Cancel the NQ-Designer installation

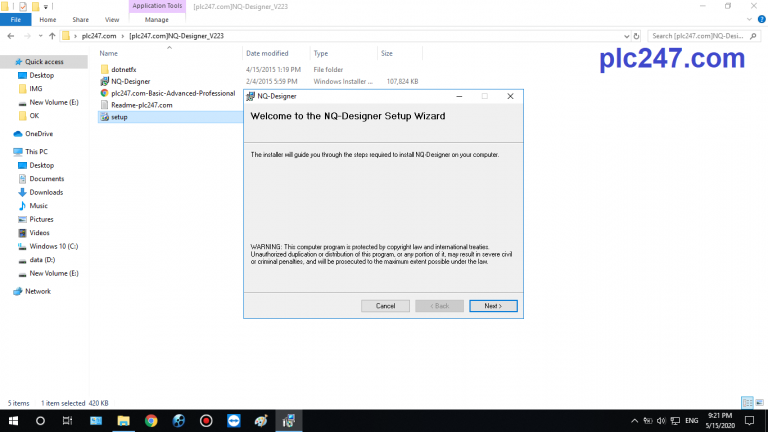click(x=385, y=306)
